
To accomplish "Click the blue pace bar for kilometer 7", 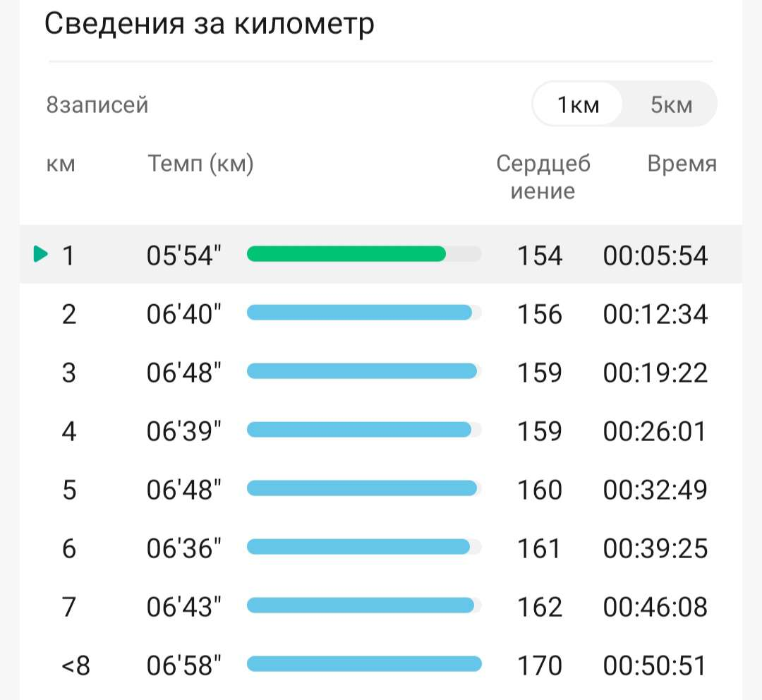I will coord(361,605).
